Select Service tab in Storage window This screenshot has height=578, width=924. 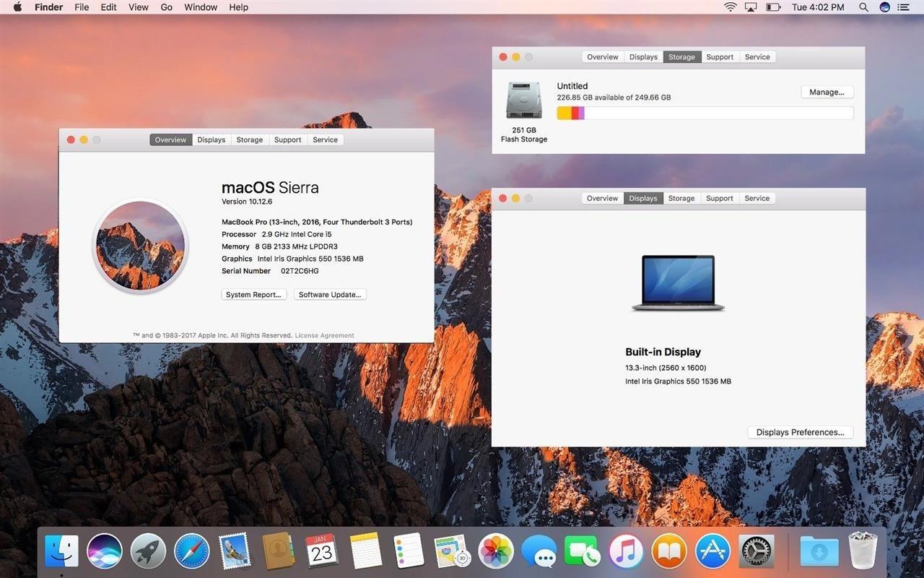tap(757, 57)
